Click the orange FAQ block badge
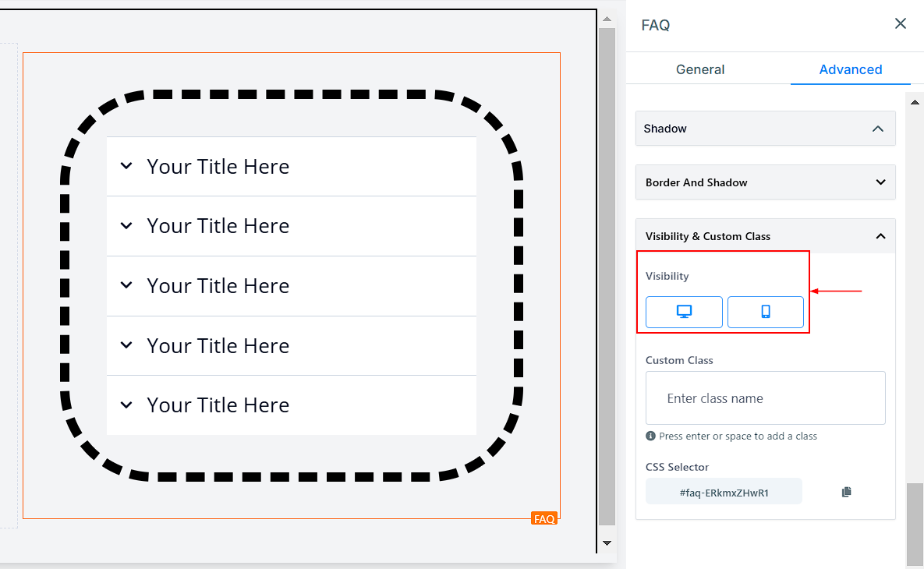The image size is (924, 569). point(543,518)
